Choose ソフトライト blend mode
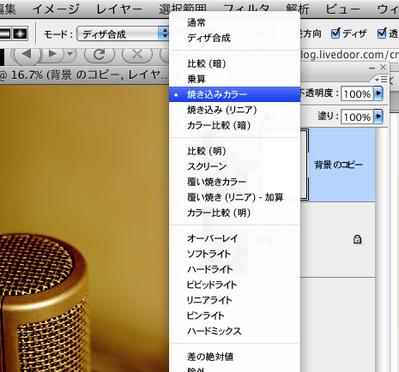The width and height of the screenshot is (399, 372). [x=235, y=254]
